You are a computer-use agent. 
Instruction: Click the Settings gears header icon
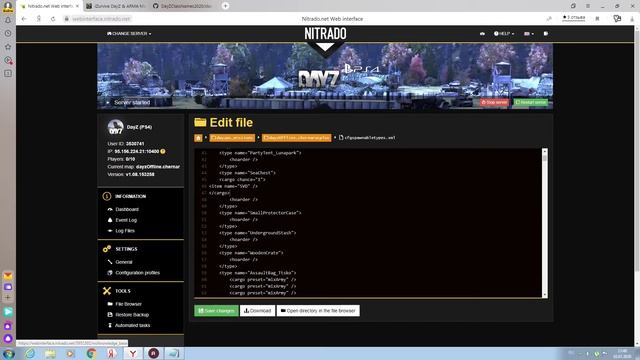coord(107,249)
